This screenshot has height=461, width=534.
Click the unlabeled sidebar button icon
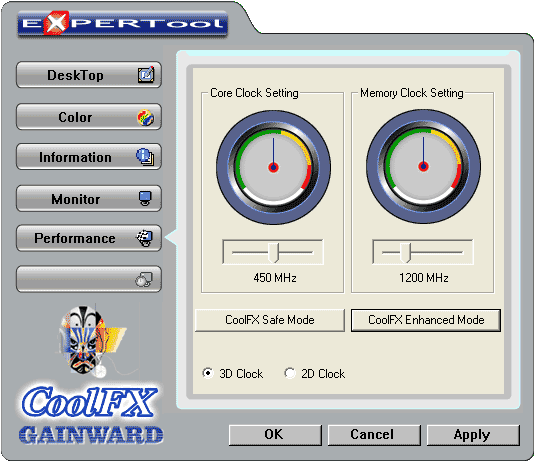tap(144, 280)
